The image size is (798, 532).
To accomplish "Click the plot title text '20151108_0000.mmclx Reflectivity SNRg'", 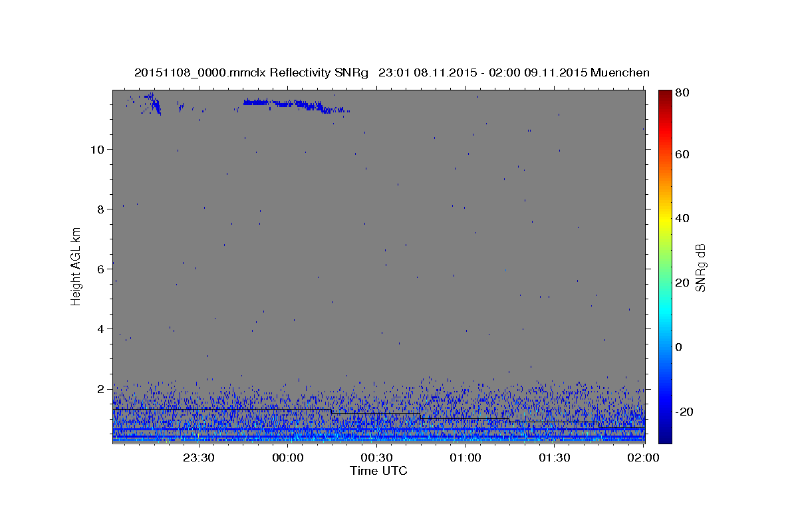I will point(251,72).
